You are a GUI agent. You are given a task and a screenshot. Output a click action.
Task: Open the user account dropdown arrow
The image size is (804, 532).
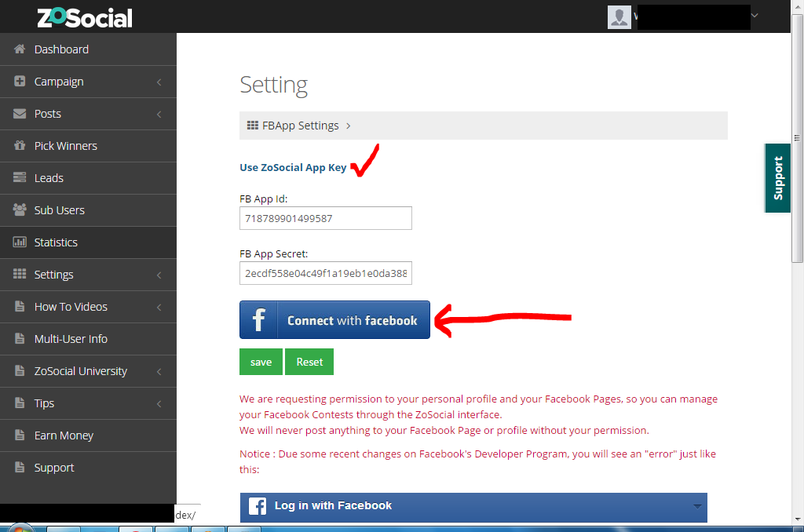pos(755,16)
